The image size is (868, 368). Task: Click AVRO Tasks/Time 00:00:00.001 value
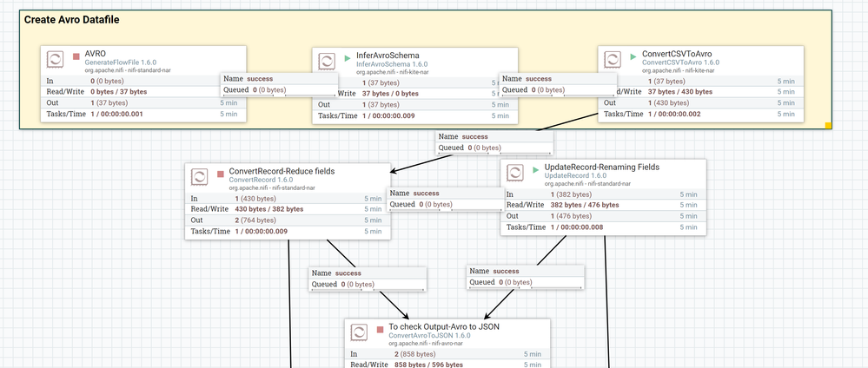[116, 114]
